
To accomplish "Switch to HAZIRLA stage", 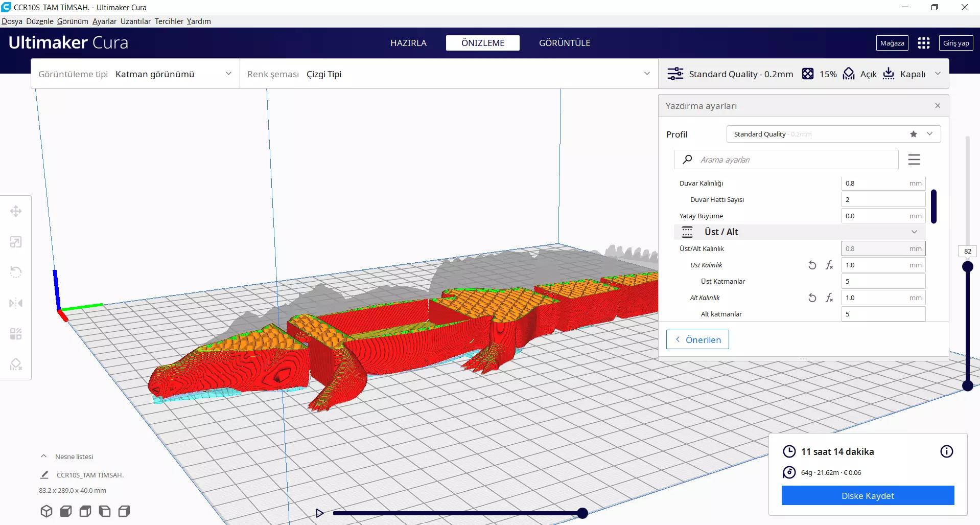I will (x=408, y=43).
